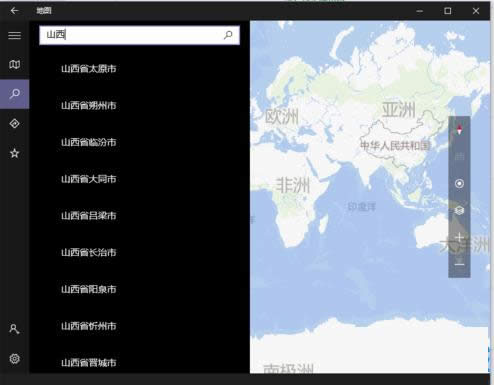
Task: Choose suggestion 山西省长治市
Action: click(x=89, y=252)
